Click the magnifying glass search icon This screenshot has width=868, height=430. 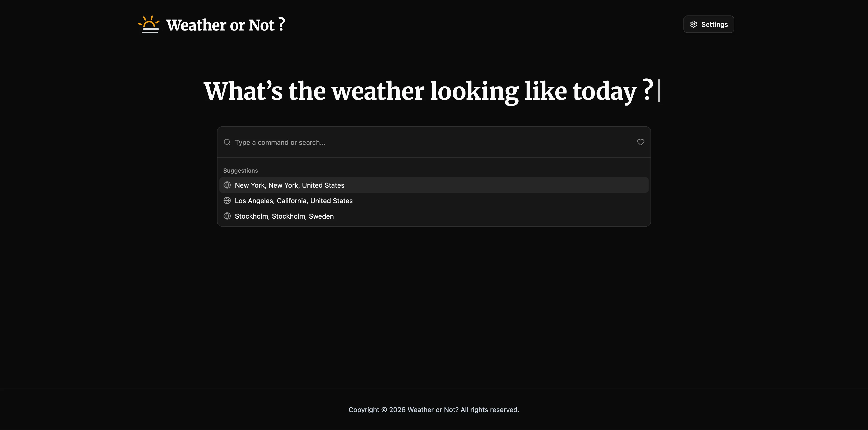tap(227, 142)
